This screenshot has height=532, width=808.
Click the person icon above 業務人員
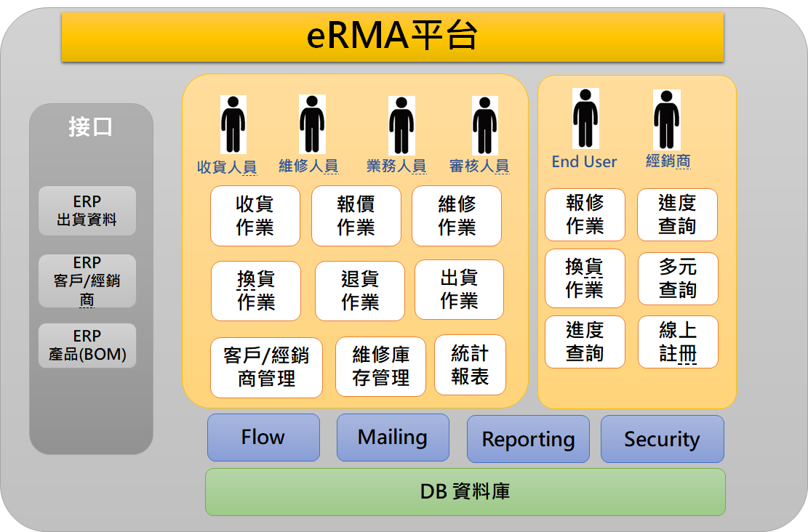click(x=401, y=125)
